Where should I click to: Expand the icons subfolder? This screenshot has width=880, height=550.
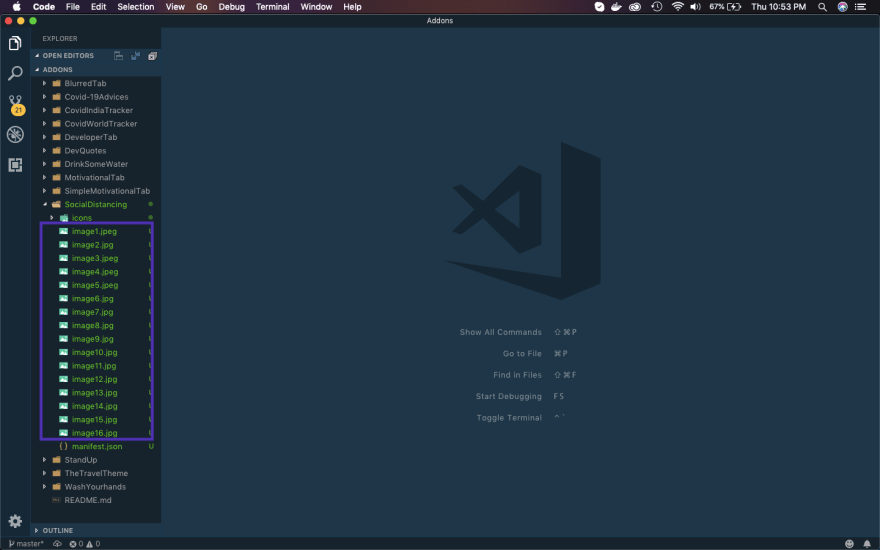[x=52, y=218]
